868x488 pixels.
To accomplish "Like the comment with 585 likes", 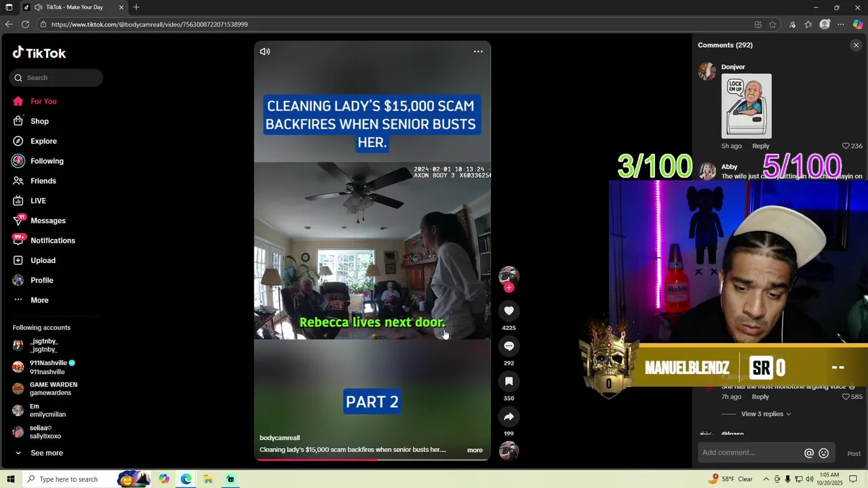I will click(852, 396).
